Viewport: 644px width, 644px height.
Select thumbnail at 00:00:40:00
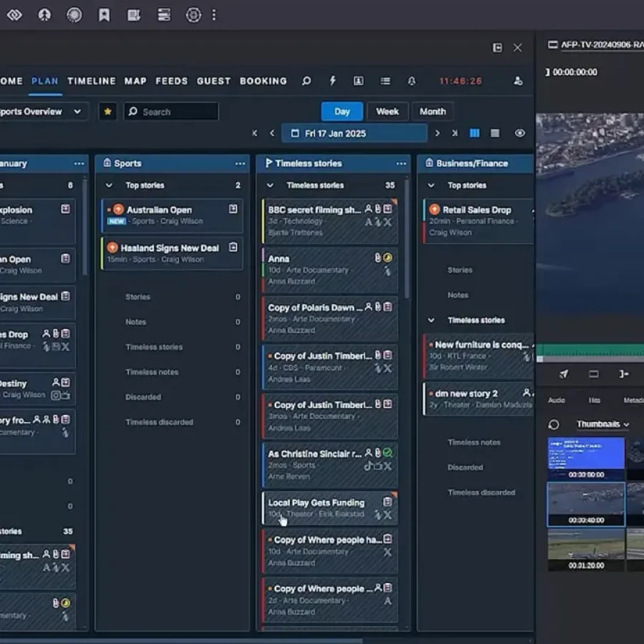586,504
